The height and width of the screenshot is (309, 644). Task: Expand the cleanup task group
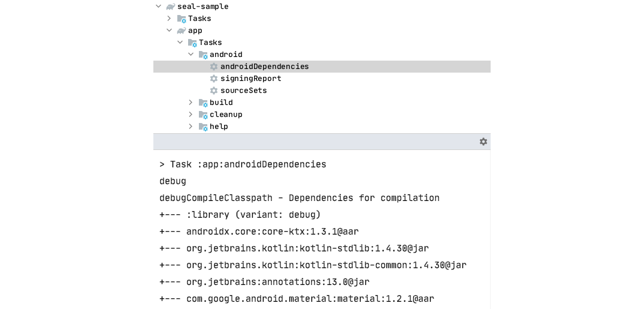(x=191, y=114)
